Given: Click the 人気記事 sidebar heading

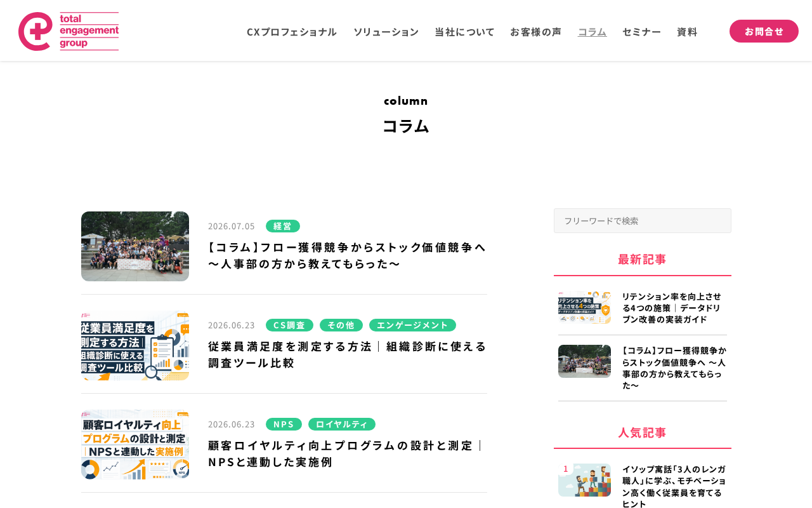Looking at the screenshot, I should [642, 432].
